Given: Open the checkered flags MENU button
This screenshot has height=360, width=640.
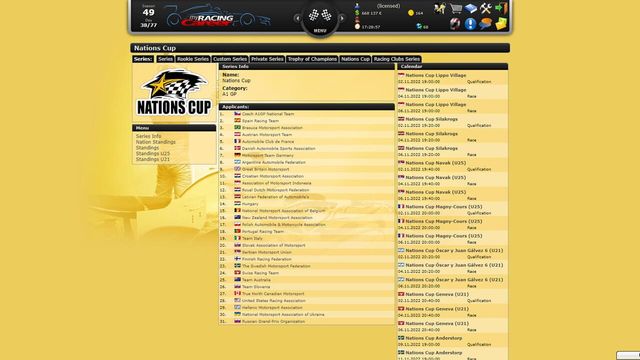Looking at the screenshot, I should [320, 19].
